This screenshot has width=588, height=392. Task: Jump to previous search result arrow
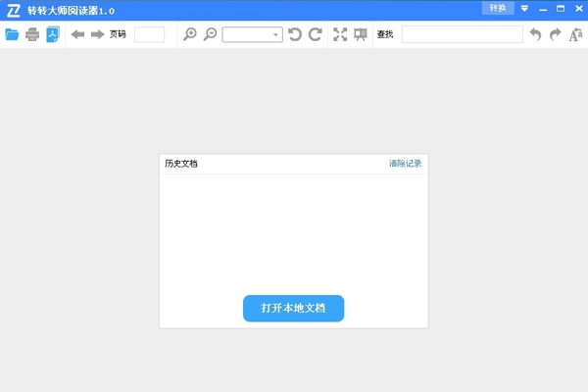535,34
